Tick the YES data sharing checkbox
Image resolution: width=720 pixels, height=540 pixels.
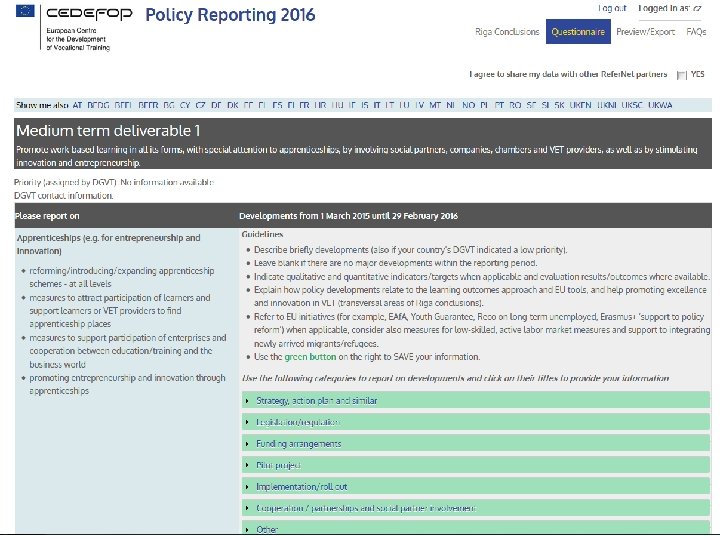(681, 75)
